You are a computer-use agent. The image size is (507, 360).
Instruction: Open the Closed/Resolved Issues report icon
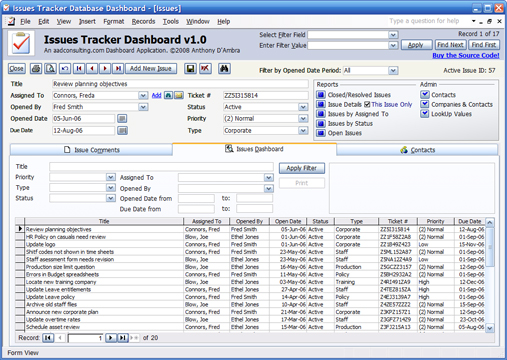pos(321,95)
